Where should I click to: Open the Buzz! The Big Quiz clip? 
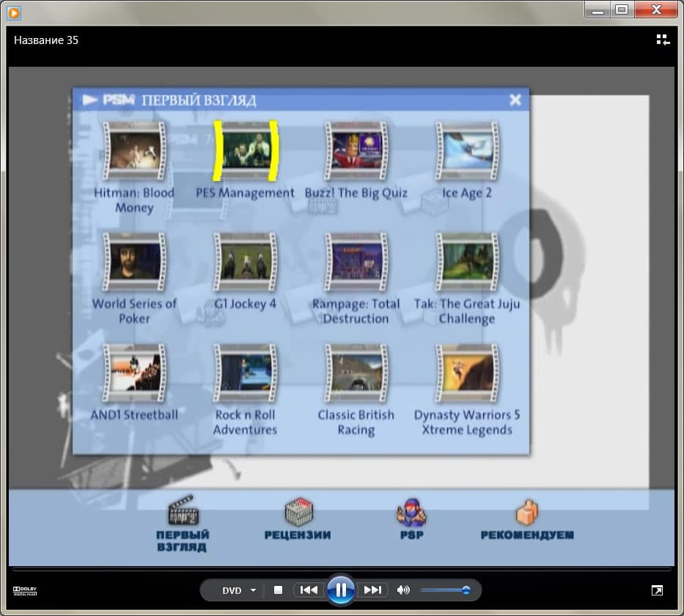[356, 151]
